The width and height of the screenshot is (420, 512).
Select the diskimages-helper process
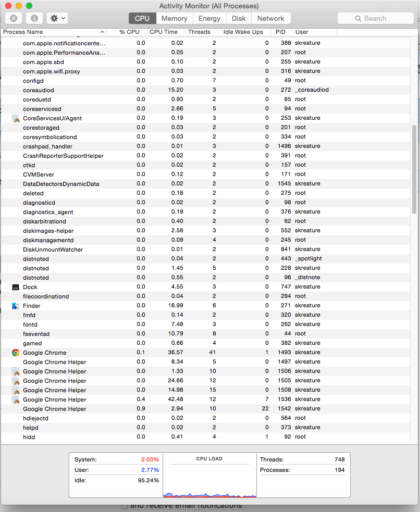(206, 231)
